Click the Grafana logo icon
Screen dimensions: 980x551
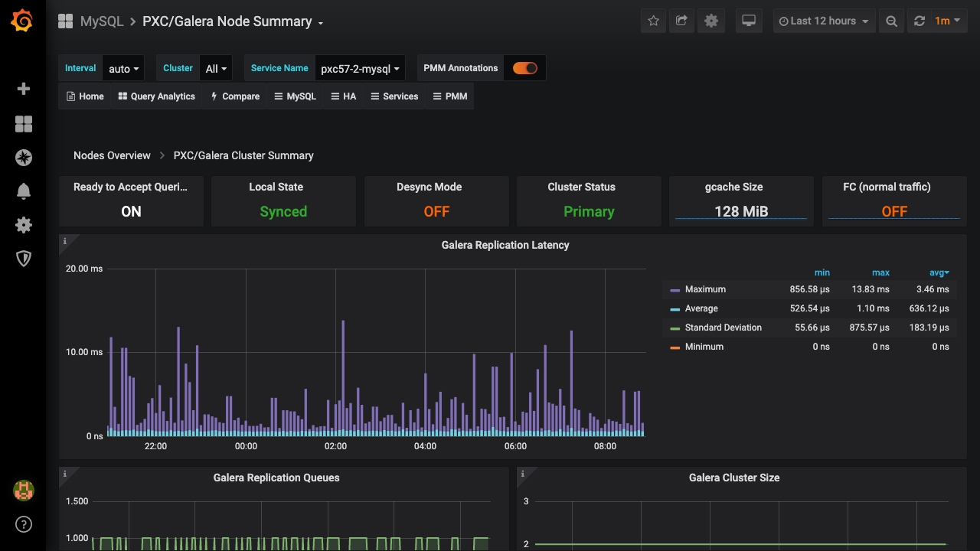(22, 21)
